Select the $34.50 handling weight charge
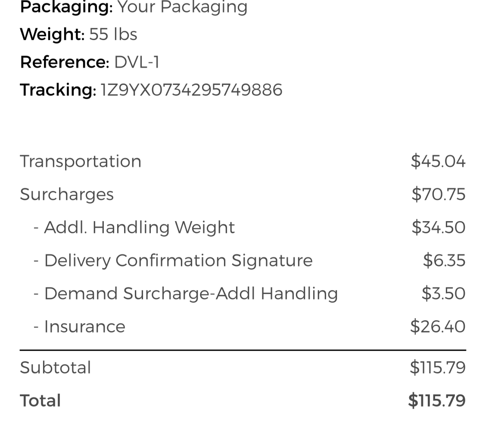Viewport: 504px width, 442px height. (438, 227)
